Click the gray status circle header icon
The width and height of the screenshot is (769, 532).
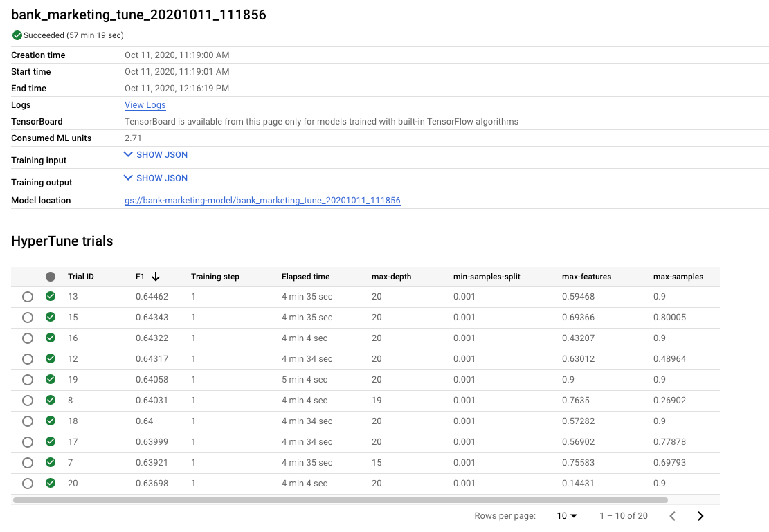(51, 277)
